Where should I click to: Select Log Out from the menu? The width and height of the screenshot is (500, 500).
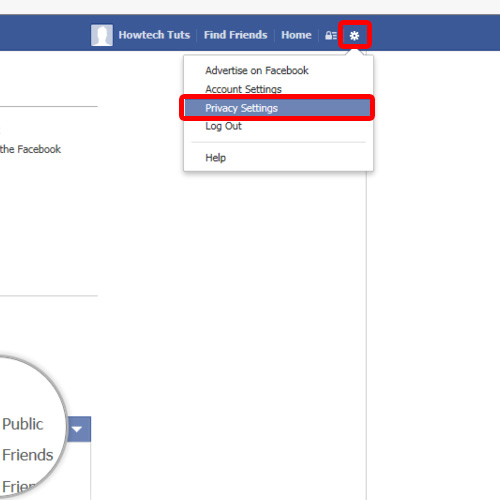coord(223,126)
